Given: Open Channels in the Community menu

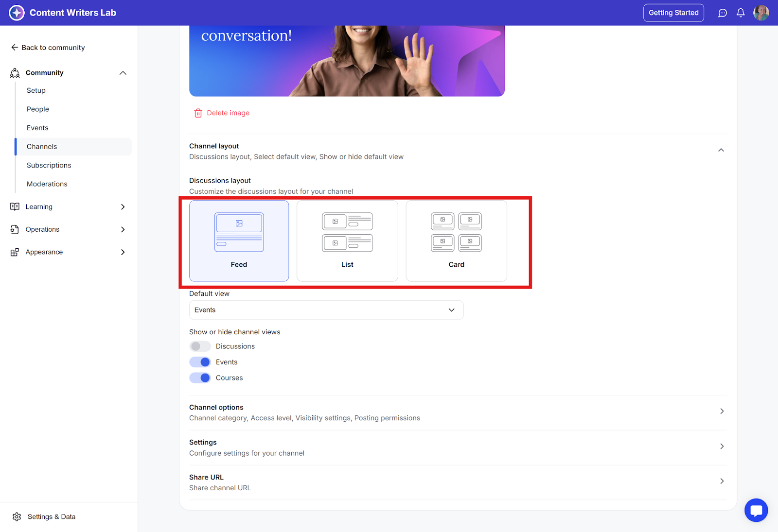Looking at the screenshot, I should [73, 147].
